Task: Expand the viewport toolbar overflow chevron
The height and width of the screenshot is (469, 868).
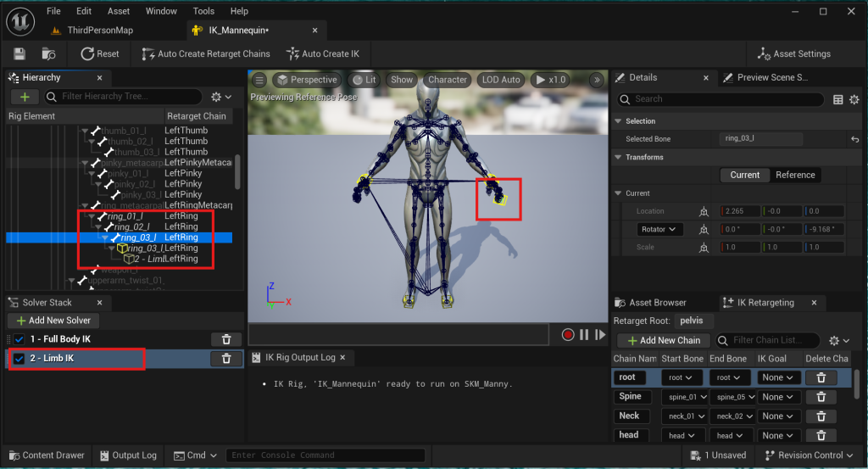Action: point(597,80)
